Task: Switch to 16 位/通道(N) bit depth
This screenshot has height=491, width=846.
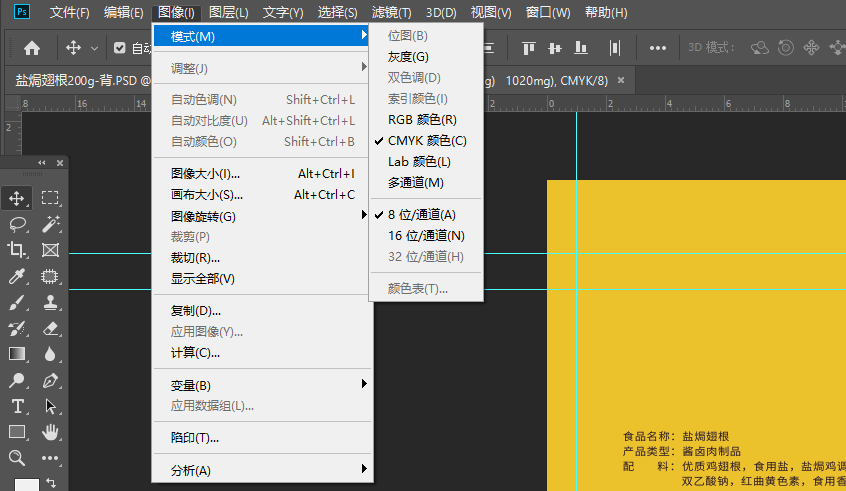Action: pos(426,236)
